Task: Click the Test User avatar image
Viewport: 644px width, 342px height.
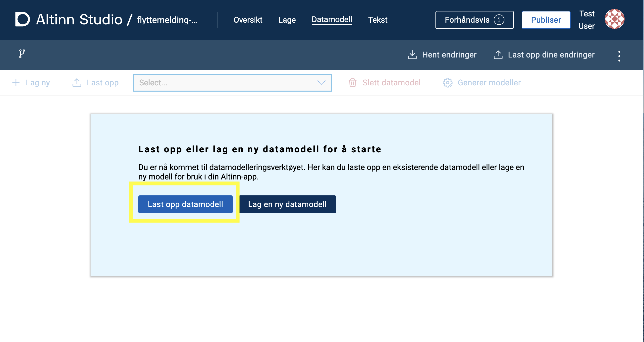Action: [614, 19]
